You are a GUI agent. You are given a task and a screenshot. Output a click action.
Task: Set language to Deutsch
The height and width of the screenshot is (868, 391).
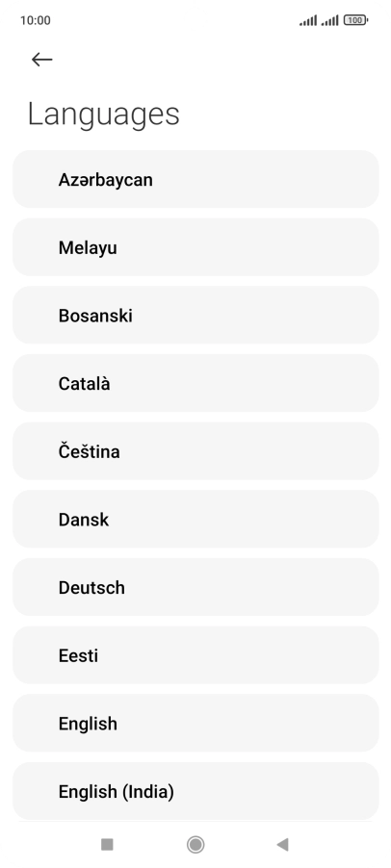tap(195, 587)
